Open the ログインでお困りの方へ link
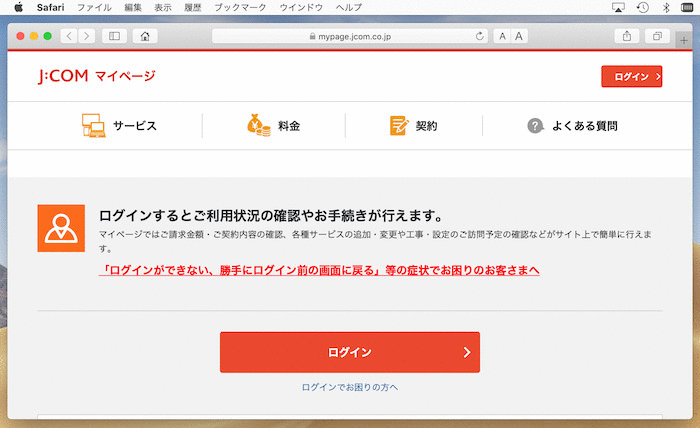 350,387
